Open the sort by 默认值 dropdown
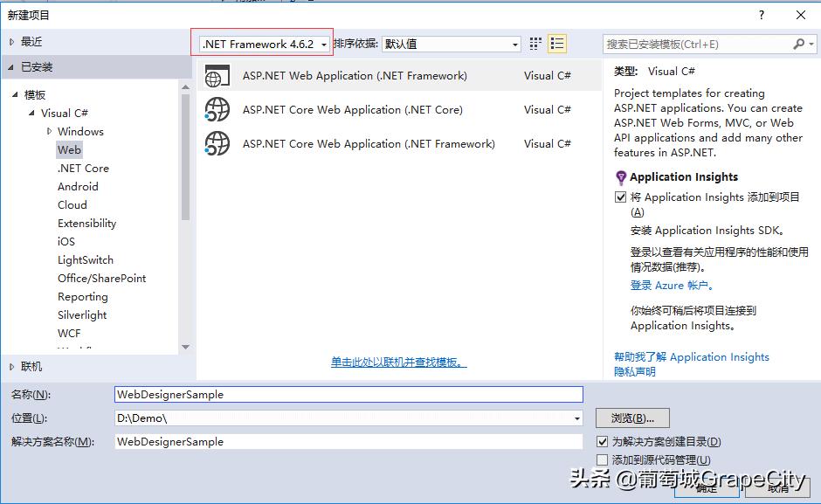Image resolution: width=821 pixels, height=504 pixels. (452, 44)
